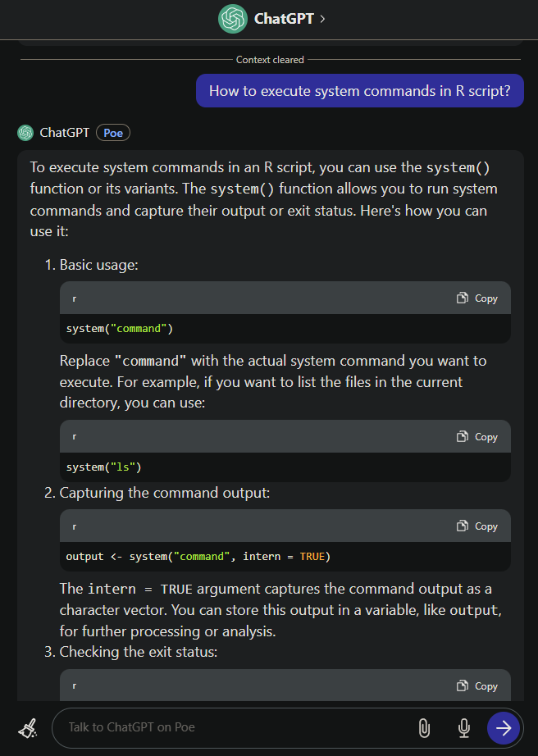Click the clear context broom icon
The height and width of the screenshot is (756, 538).
[x=28, y=728]
